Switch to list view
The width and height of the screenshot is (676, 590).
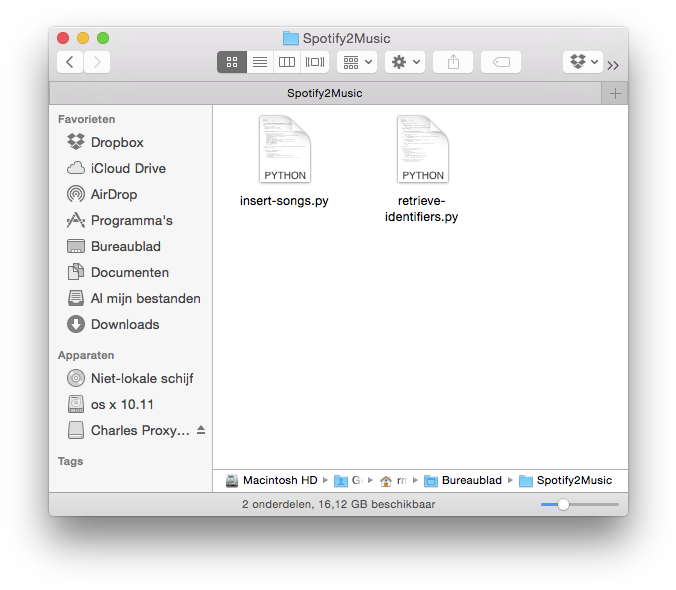pyautogui.click(x=260, y=62)
